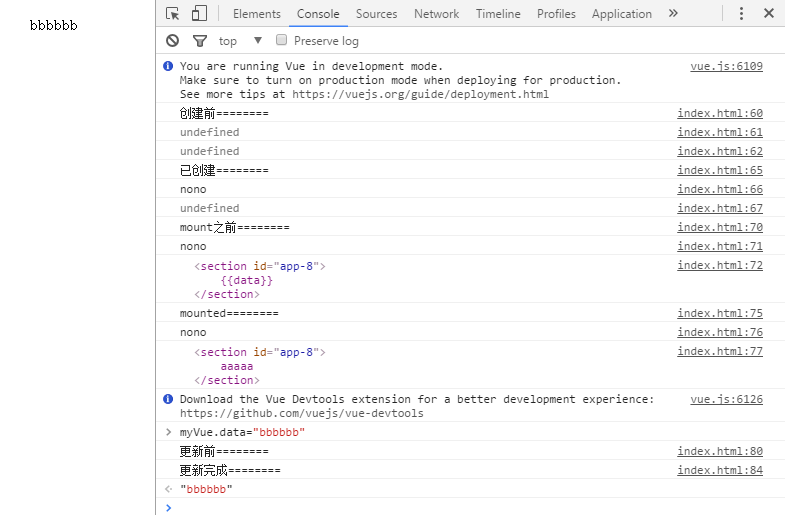Clear the console with the ban icon
This screenshot has width=802, height=515.
[x=172, y=40]
